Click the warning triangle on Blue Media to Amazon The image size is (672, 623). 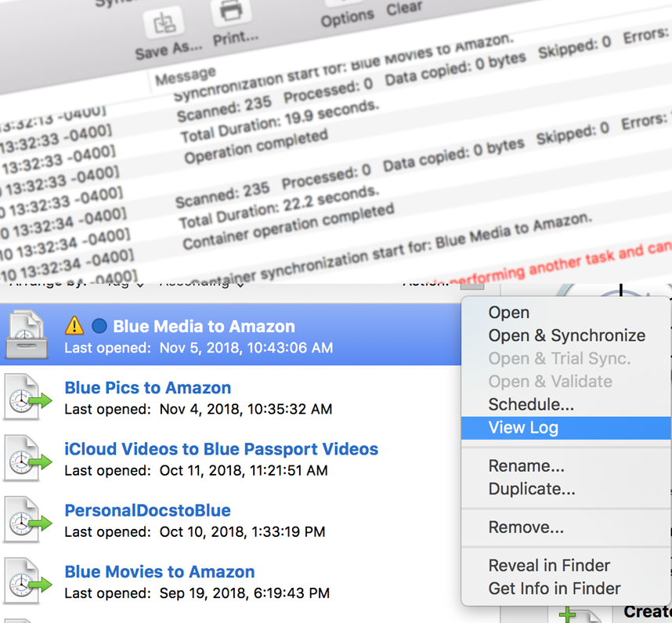(74, 325)
